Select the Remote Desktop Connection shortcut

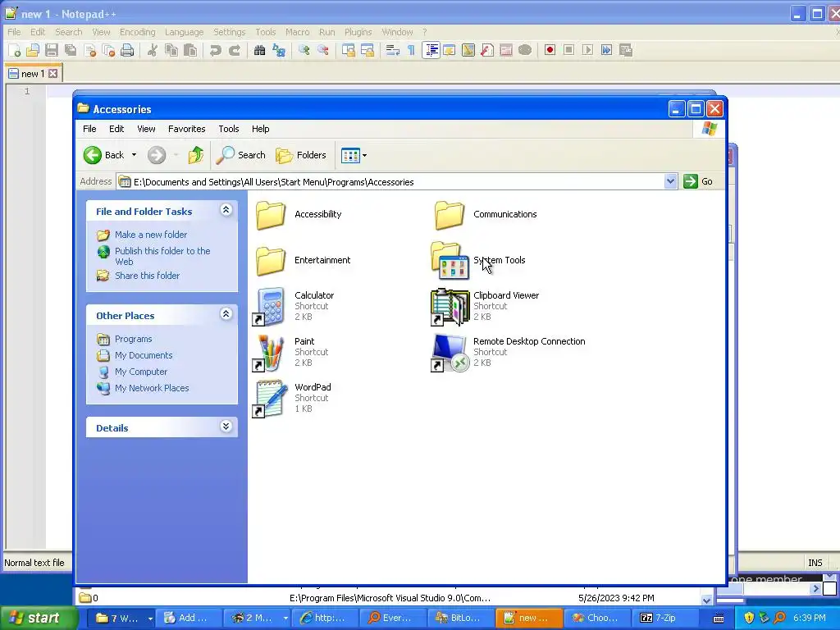pyautogui.click(x=508, y=352)
